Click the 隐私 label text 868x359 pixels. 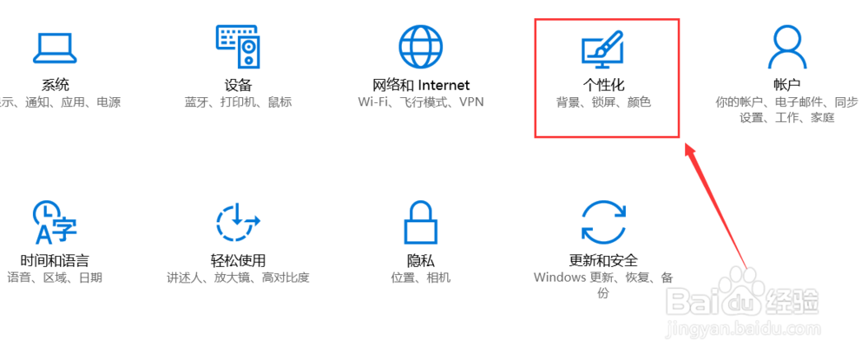pyautogui.click(x=421, y=260)
